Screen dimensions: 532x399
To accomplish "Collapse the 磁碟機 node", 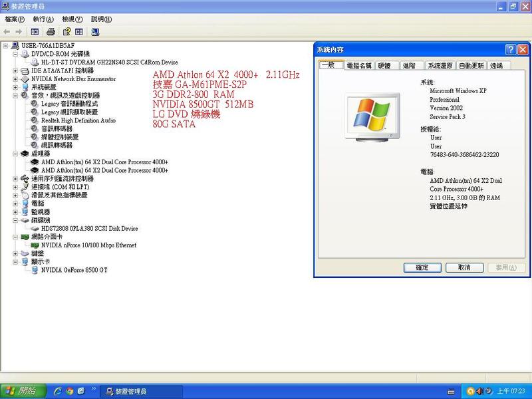I will pyautogui.click(x=15, y=220).
